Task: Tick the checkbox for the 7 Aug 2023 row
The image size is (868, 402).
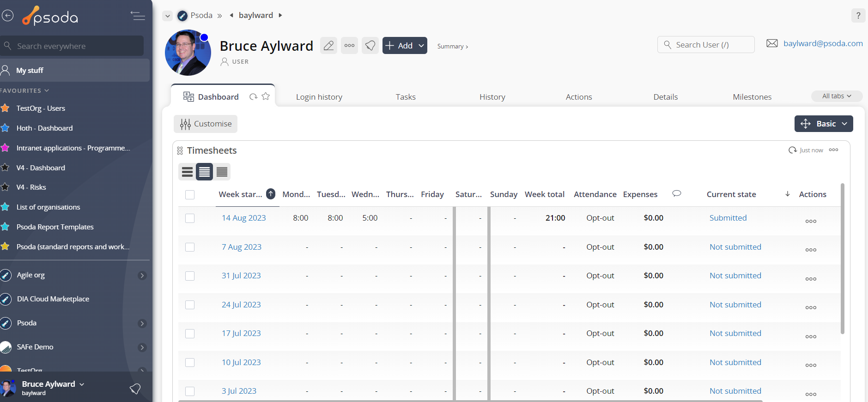Action: 190,247
